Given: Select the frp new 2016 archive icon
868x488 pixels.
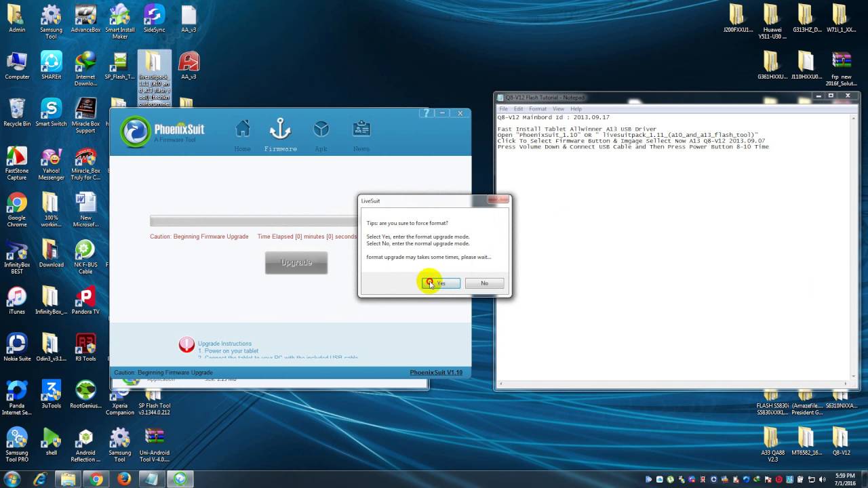Looking at the screenshot, I should 842,68.
